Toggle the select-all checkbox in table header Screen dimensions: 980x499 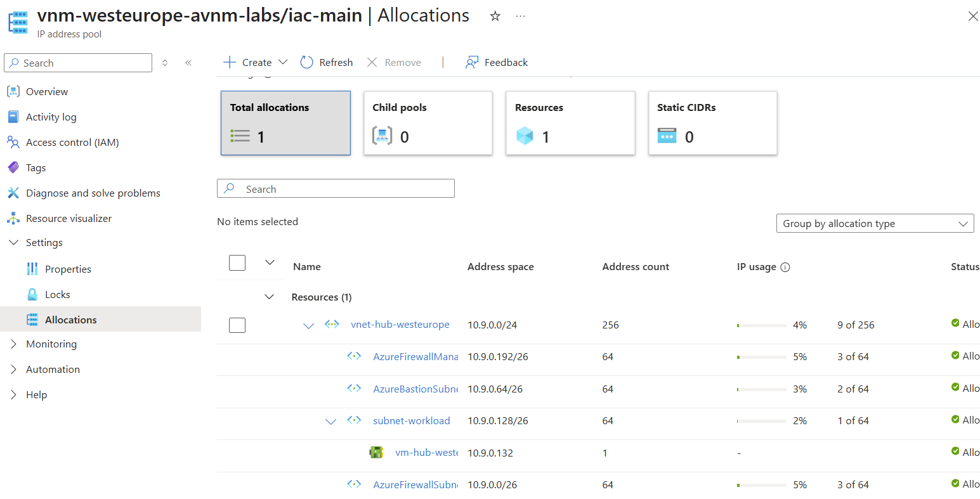[x=237, y=262]
